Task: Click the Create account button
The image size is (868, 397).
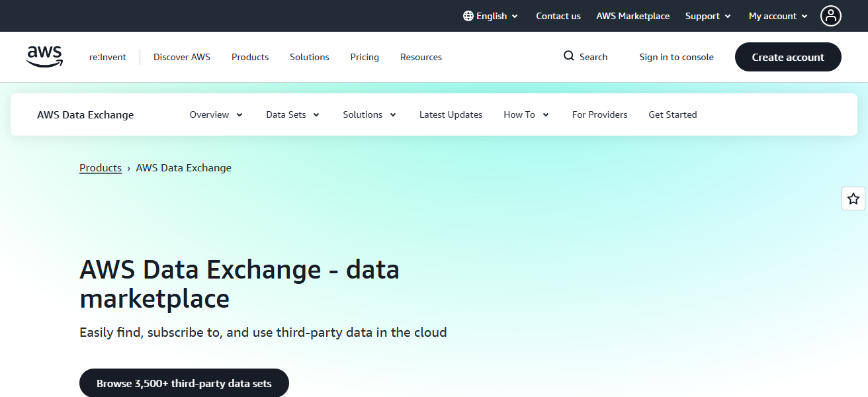Action: pyautogui.click(x=788, y=57)
